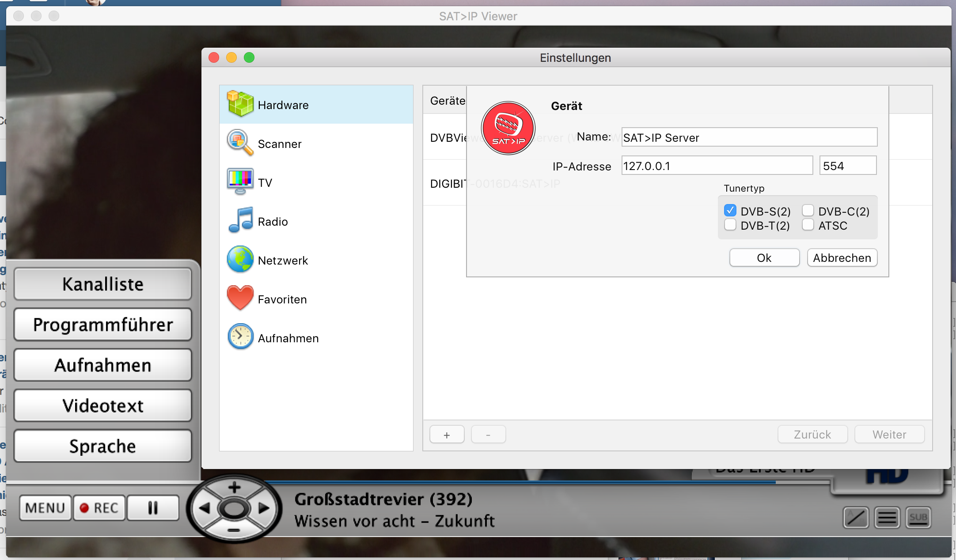
Task: Open the TV settings section
Action: (265, 182)
